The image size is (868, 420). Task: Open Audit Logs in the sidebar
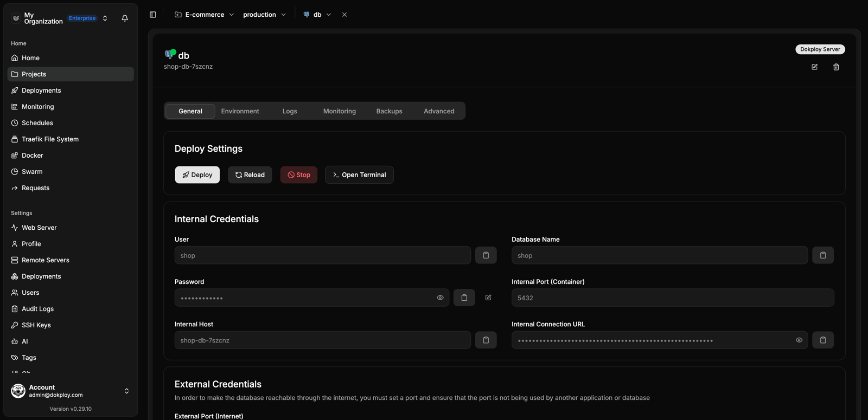tap(71, 309)
